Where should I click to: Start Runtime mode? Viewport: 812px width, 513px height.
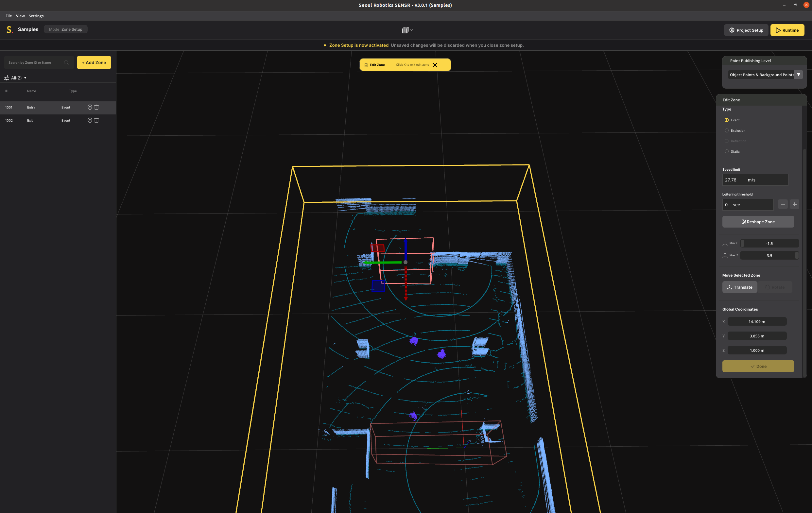point(787,30)
